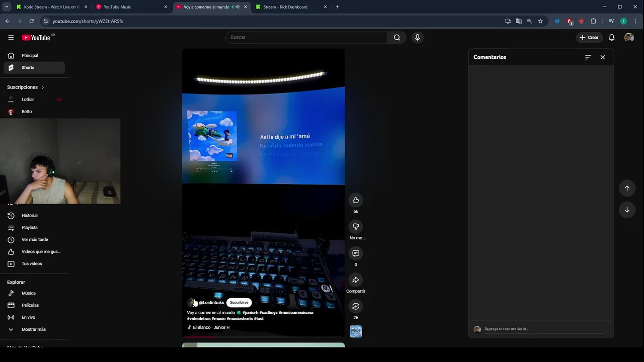Click the Buscar search field
Image resolution: width=644 pixels, height=362 pixels.
pyautogui.click(x=306, y=37)
